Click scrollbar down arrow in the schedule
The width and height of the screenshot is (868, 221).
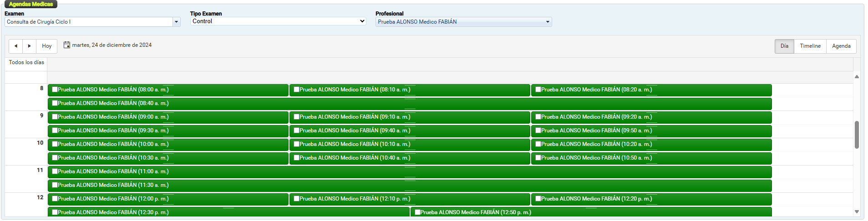point(857,211)
